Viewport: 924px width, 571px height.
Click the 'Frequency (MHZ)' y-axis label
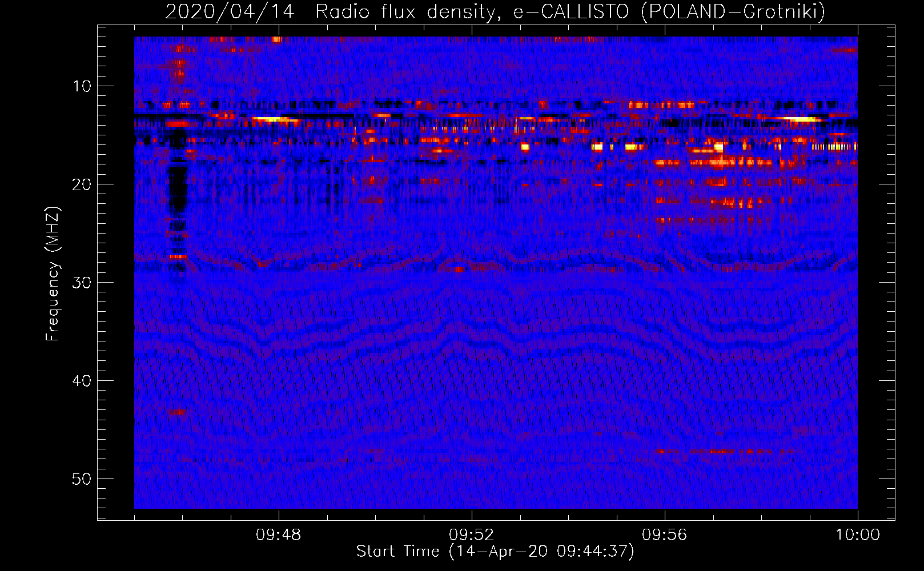click(x=53, y=274)
